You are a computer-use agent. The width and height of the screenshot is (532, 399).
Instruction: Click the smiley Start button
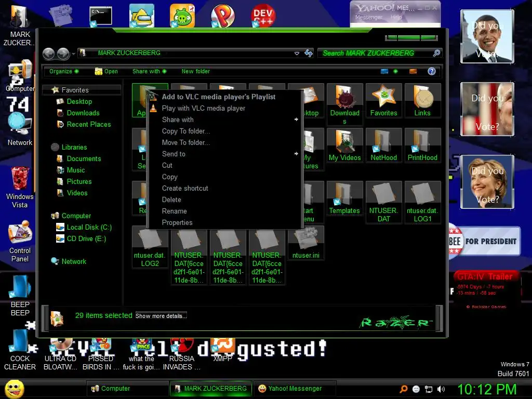(14, 389)
